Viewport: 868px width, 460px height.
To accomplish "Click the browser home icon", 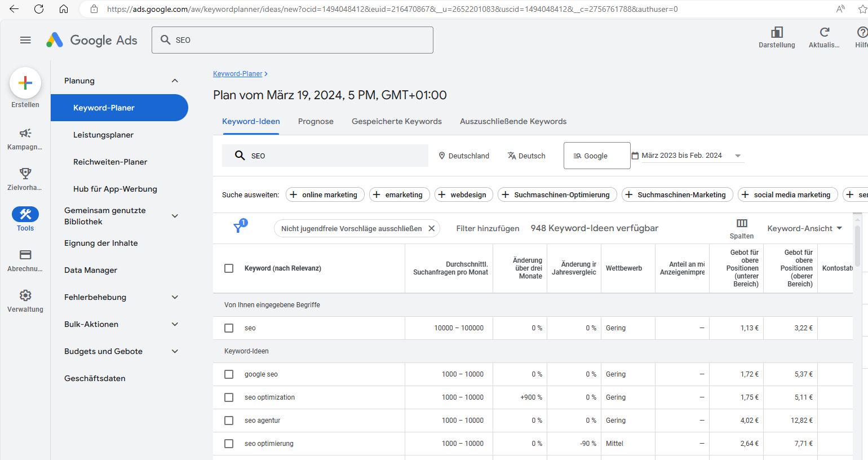I will click(64, 9).
